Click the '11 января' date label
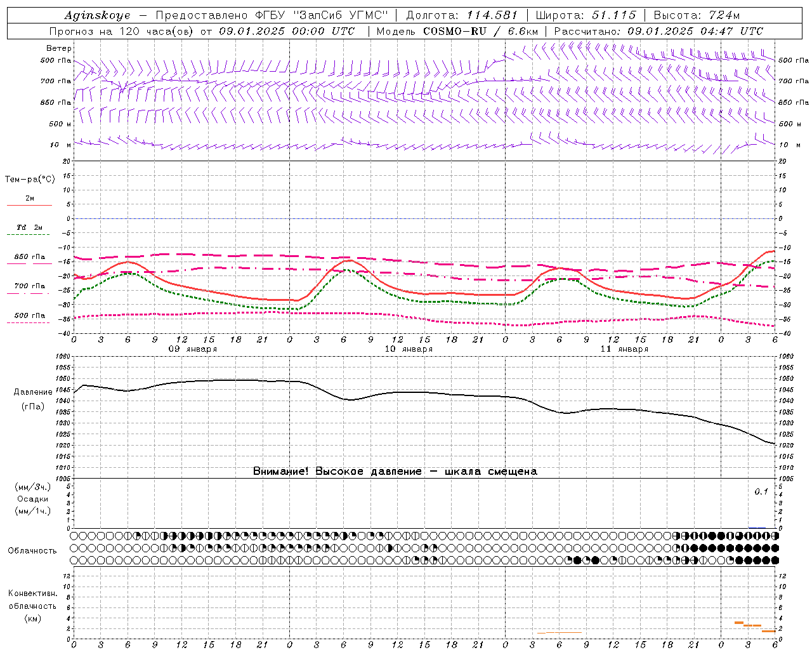 (x=624, y=349)
